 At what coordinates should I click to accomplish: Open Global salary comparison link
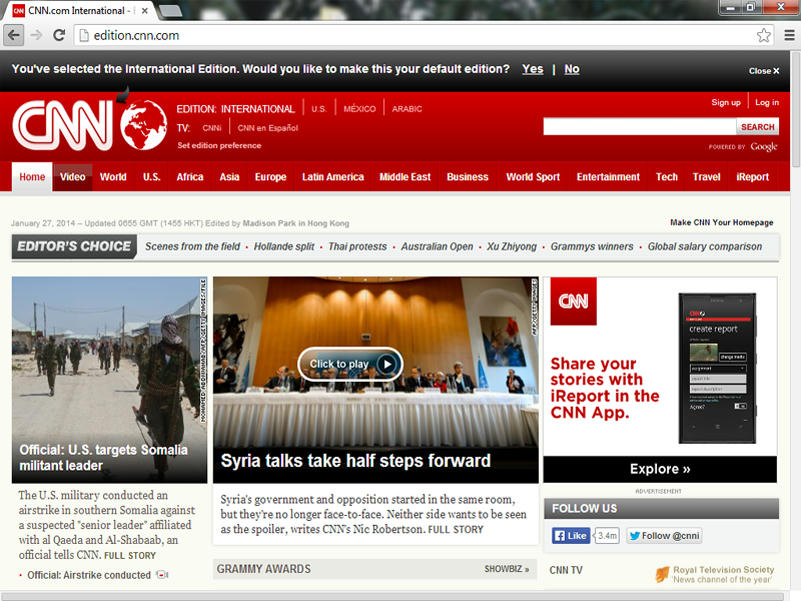coord(704,246)
